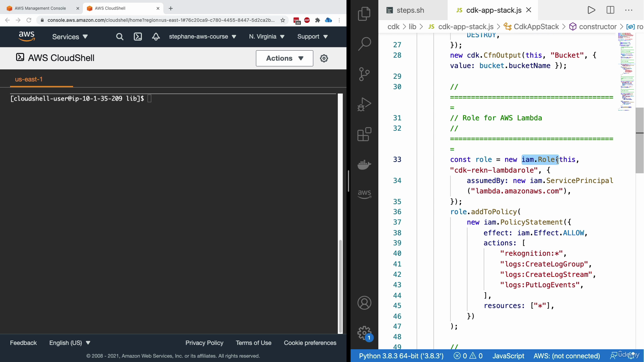
Task: Open the Chrome three-dot menu
Action: 339,20
